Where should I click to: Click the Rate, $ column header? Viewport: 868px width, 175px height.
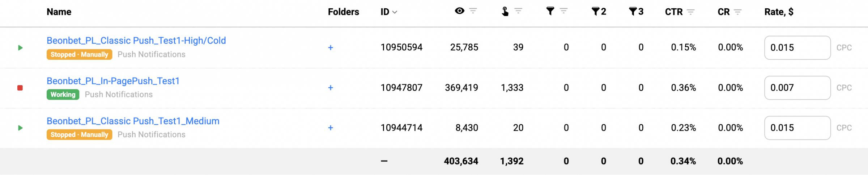(x=779, y=12)
